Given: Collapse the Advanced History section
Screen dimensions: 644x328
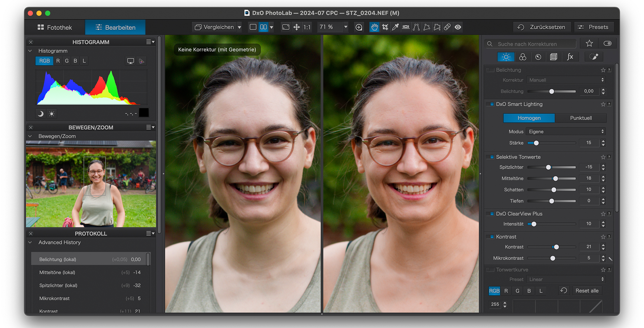Looking at the screenshot, I should [x=30, y=243].
